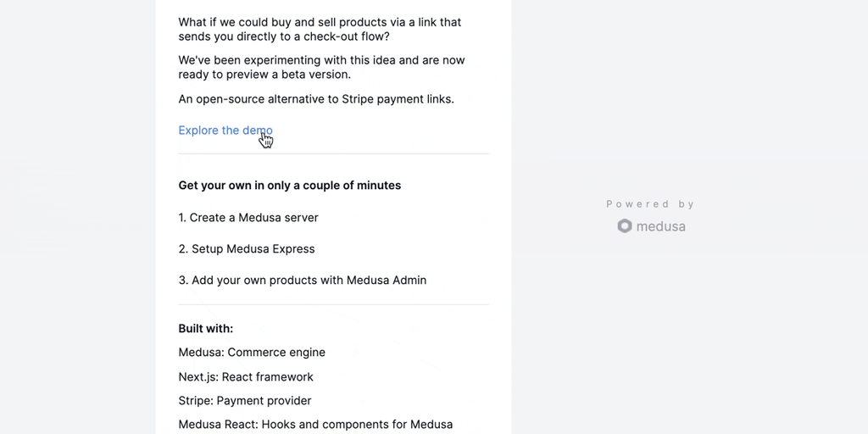Select step 1 Create a Medusa server
Screen dimensions: 868x434
[248, 218]
